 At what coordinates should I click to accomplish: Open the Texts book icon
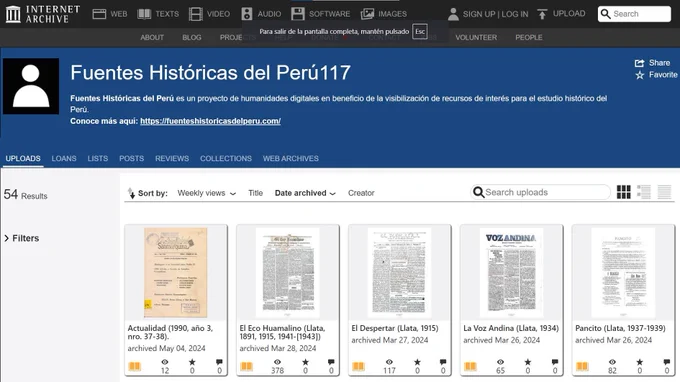pos(144,14)
